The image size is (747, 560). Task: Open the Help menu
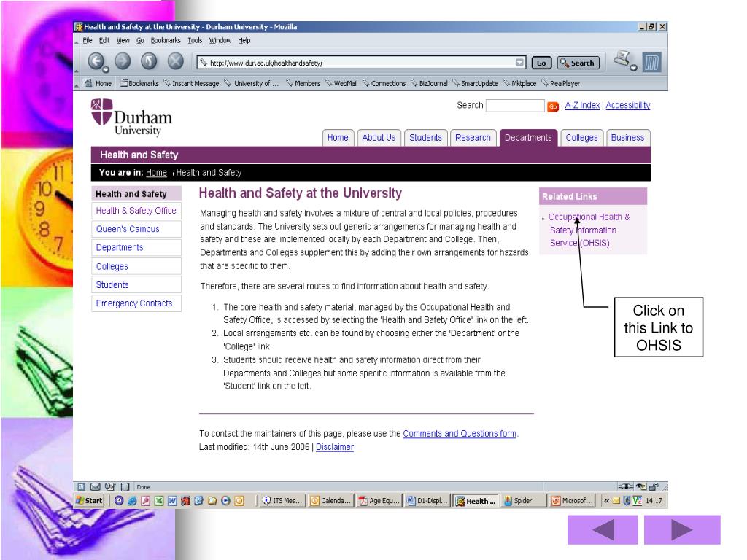[244, 41]
